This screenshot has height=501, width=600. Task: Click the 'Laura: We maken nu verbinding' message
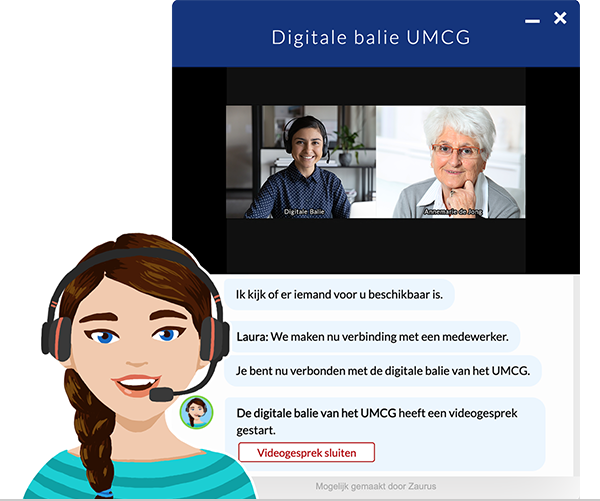(372, 337)
